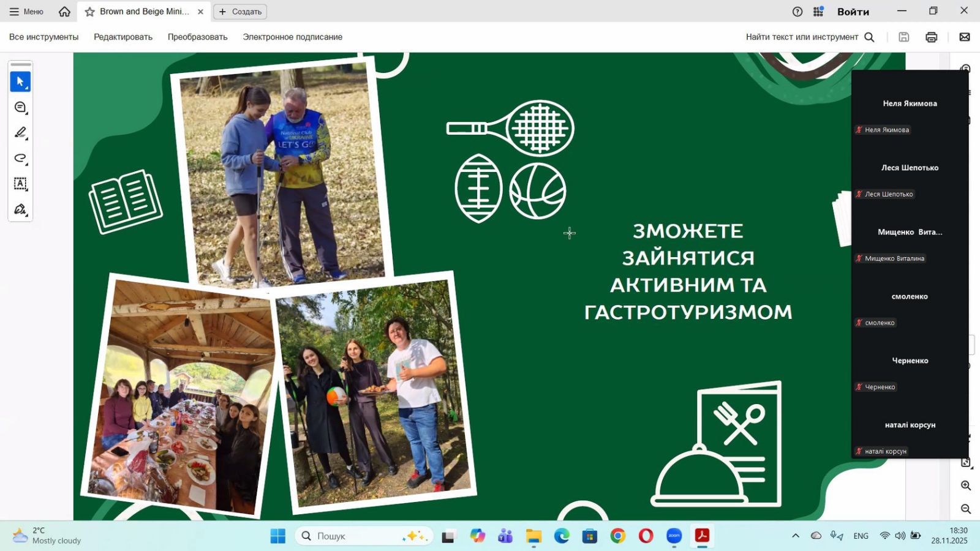Expand hidden system tray icons chevron
Screen dimensions: 980x551
coord(796,536)
